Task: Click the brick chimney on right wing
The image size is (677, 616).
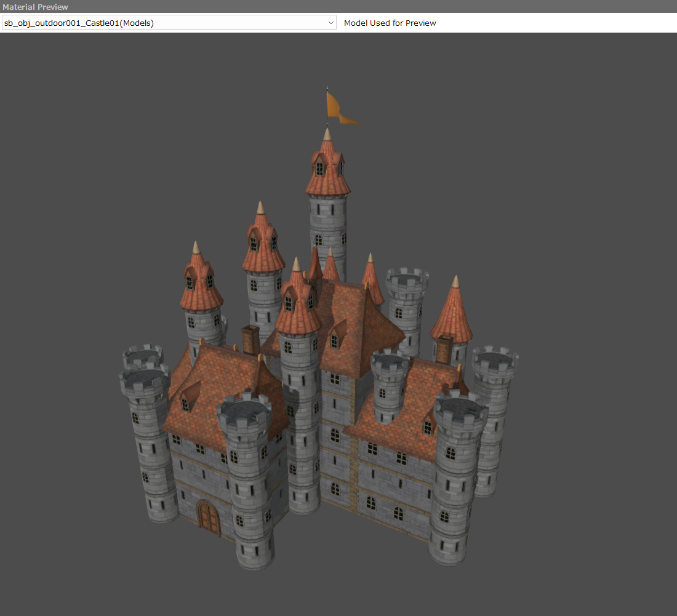Action: click(x=443, y=350)
